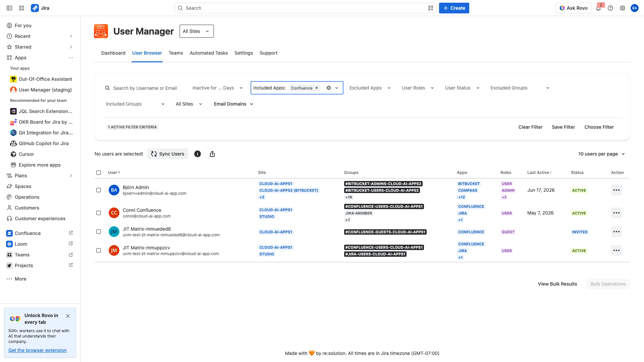Click the export share icon

pyautogui.click(x=212, y=154)
